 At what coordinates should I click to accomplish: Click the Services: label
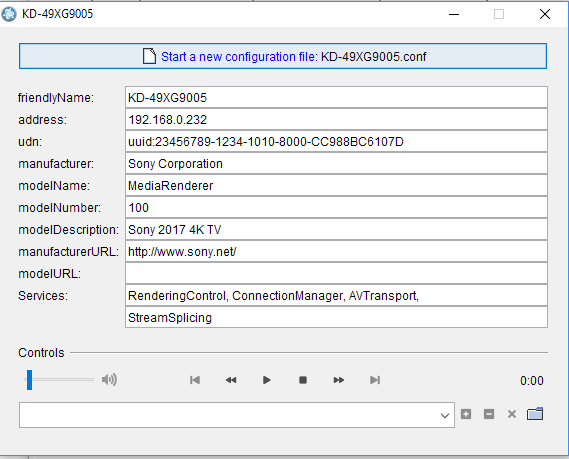(43, 296)
